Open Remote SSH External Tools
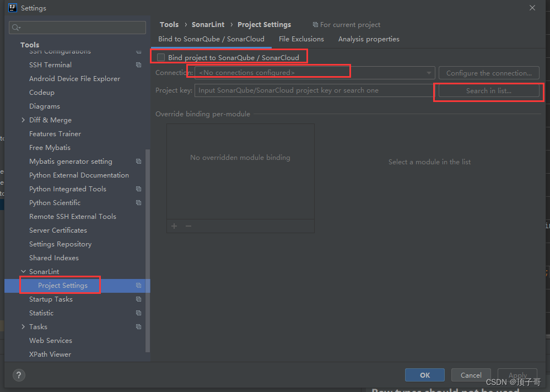Screen dimensions: 550x392 click(x=73, y=217)
